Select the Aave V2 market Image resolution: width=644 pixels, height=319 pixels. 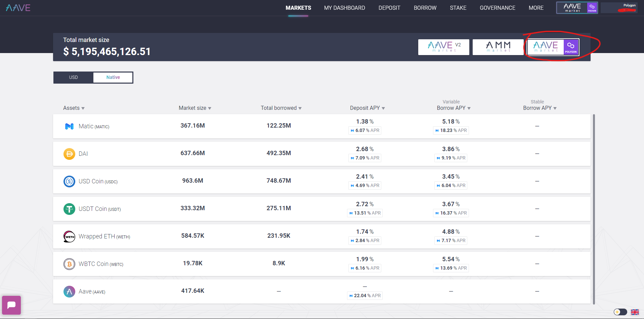(x=443, y=47)
